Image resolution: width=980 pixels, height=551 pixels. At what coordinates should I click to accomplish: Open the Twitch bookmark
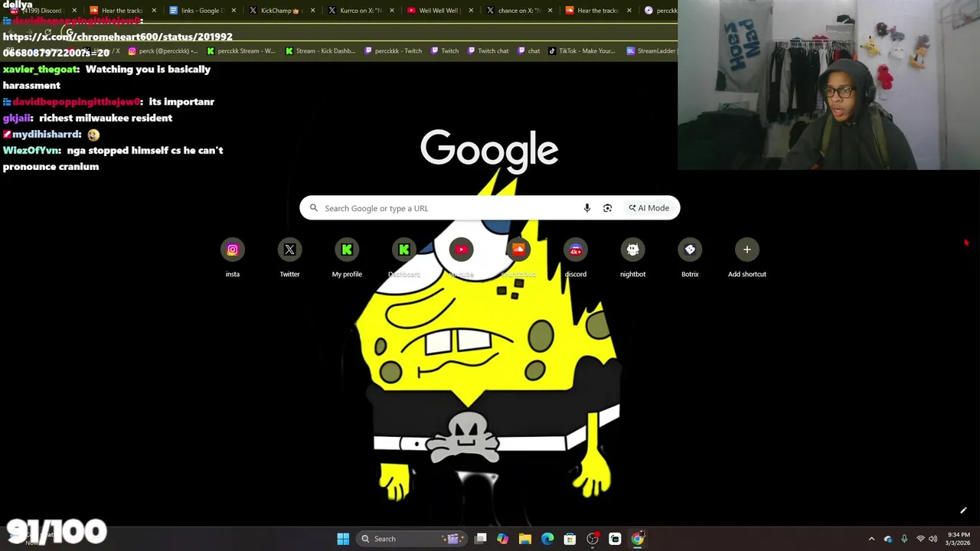pos(445,51)
